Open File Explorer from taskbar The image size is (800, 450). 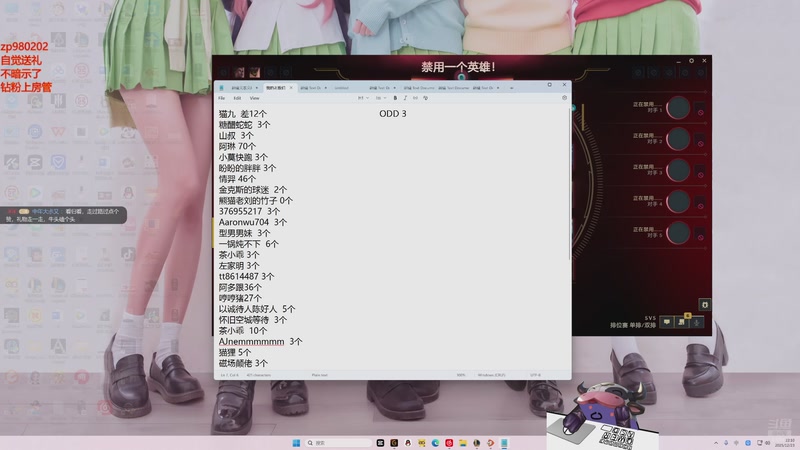pyautogui.click(x=463, y=443)
